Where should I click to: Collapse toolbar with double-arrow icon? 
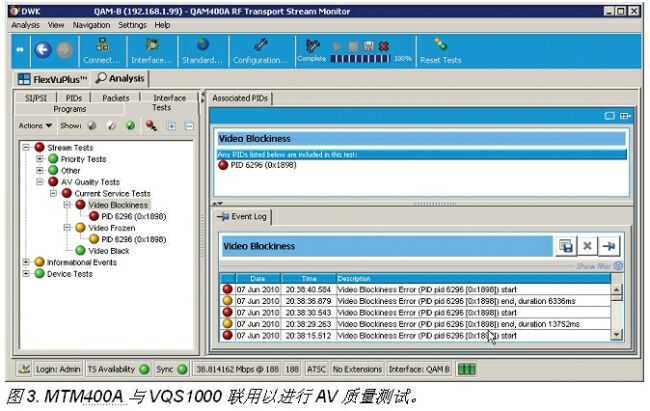point(20,50)
